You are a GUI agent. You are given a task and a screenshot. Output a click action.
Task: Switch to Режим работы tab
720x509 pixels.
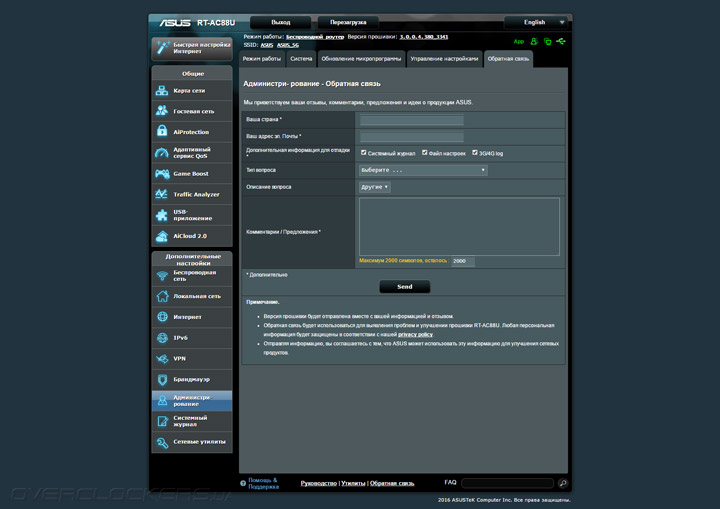tap(262, 59)
